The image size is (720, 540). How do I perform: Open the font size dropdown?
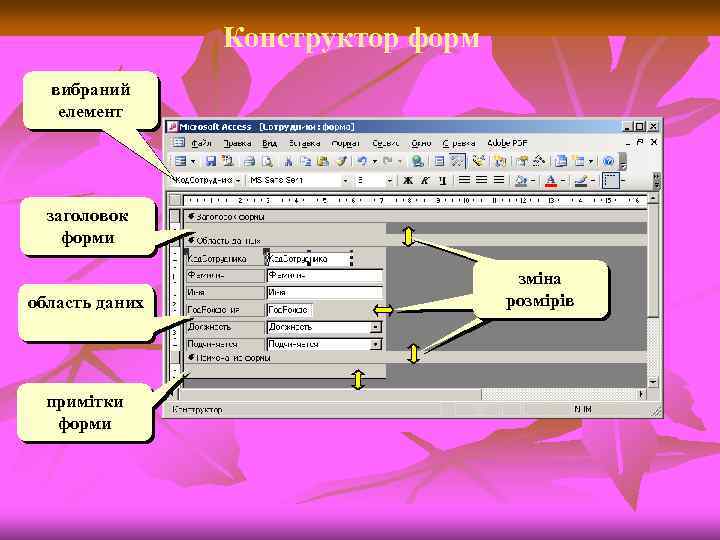click(x=390, y=180)
